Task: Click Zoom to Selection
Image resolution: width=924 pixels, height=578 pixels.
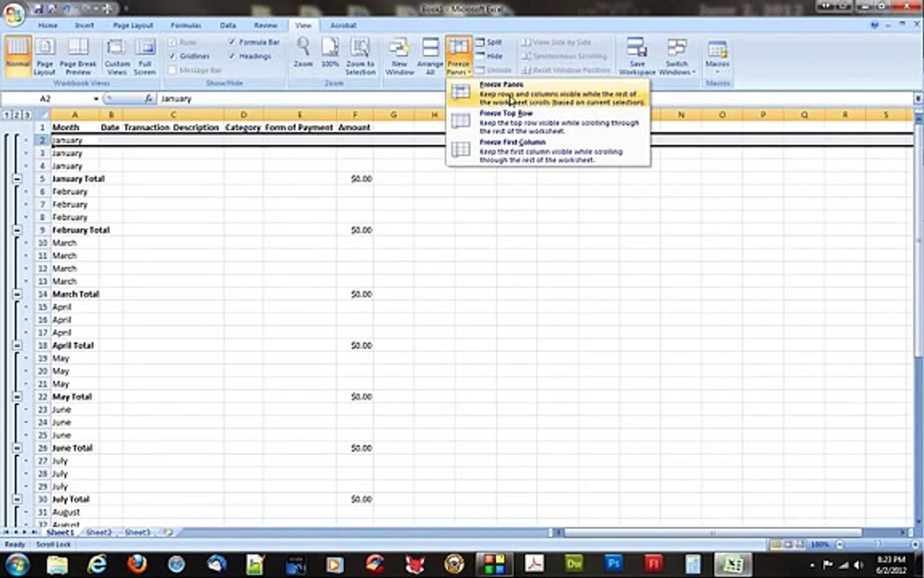Action: tap(360, 56)
